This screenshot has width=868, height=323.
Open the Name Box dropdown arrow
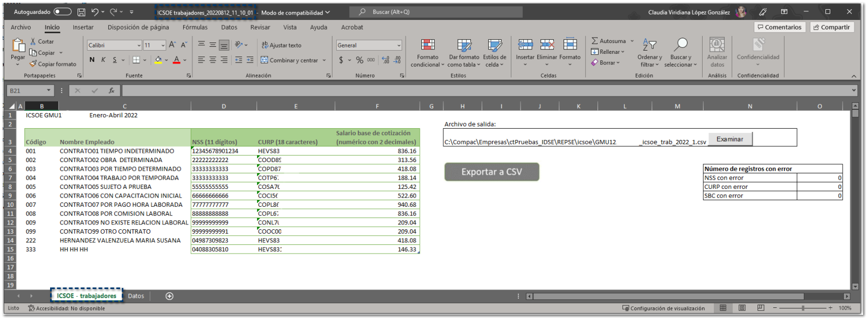pos(49,90)
